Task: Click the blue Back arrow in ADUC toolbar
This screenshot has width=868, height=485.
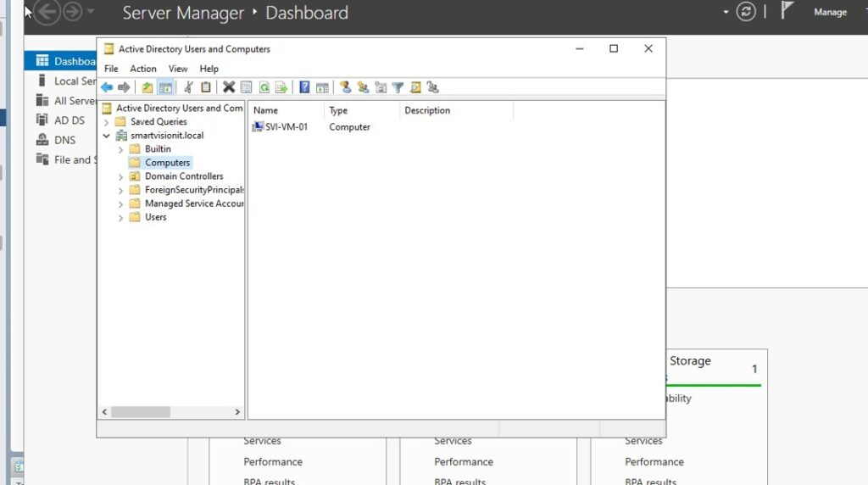Action: [x=107, y=87]
